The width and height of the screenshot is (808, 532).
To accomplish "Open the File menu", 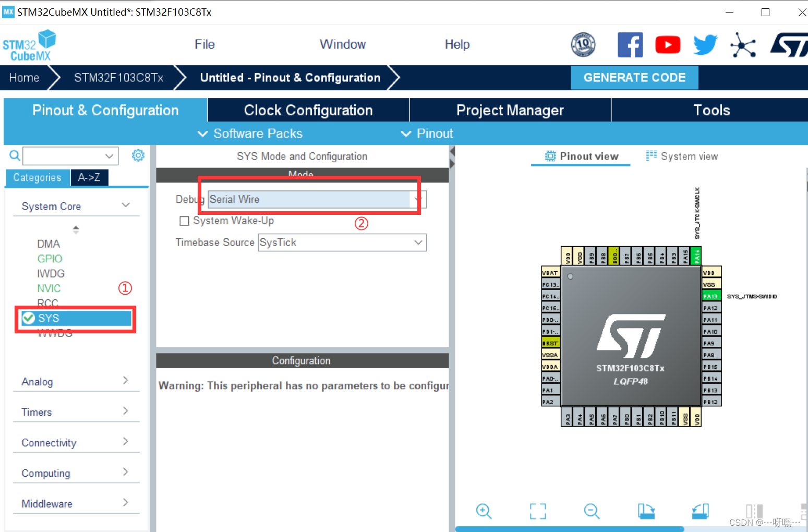I will coord(204,44).
